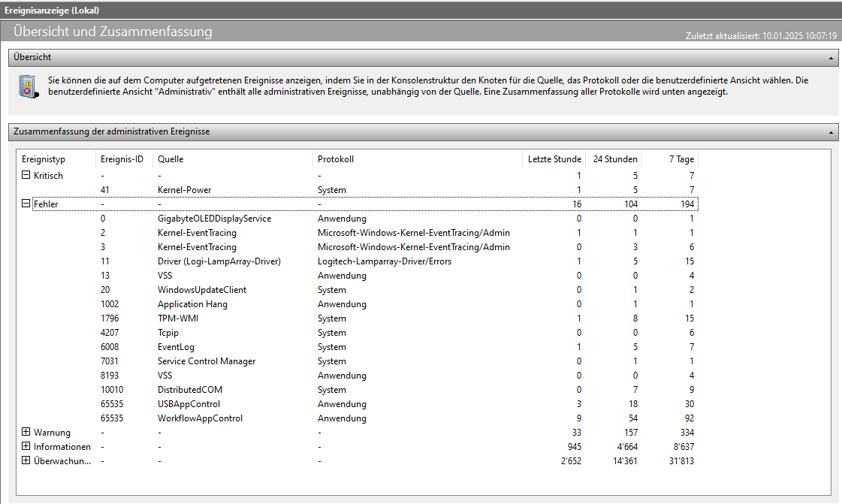The width and height of the screenshot is (842, 504).
Task: Click the Zuletzt aktualisiert timestamp
Action: pyautogui.click(x=761, y=36)
